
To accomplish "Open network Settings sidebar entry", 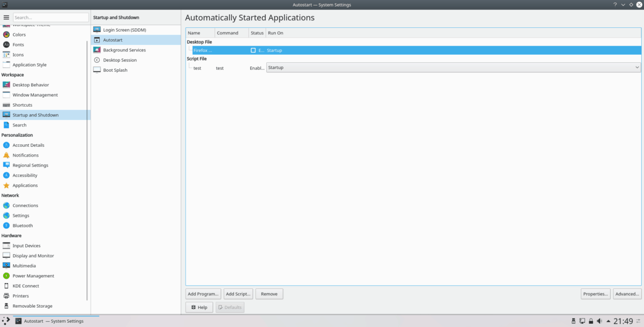I will click(x=45, y=215).
